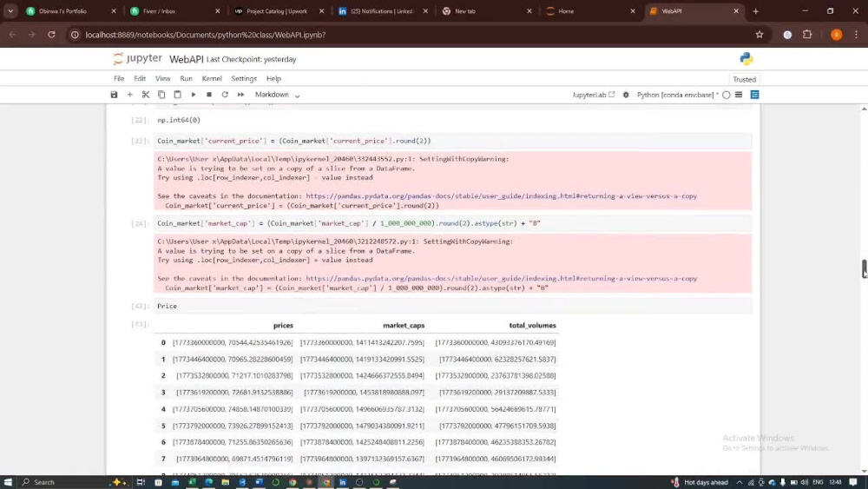Switch to the Home browser tab
Viewport: 868px width, 489px height.
pos(589,11)
